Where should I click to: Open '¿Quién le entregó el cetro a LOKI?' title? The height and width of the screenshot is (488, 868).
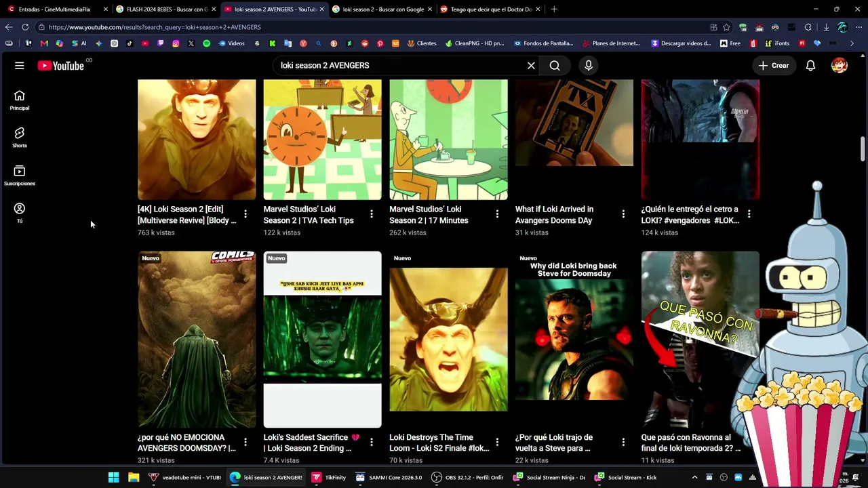690,215
